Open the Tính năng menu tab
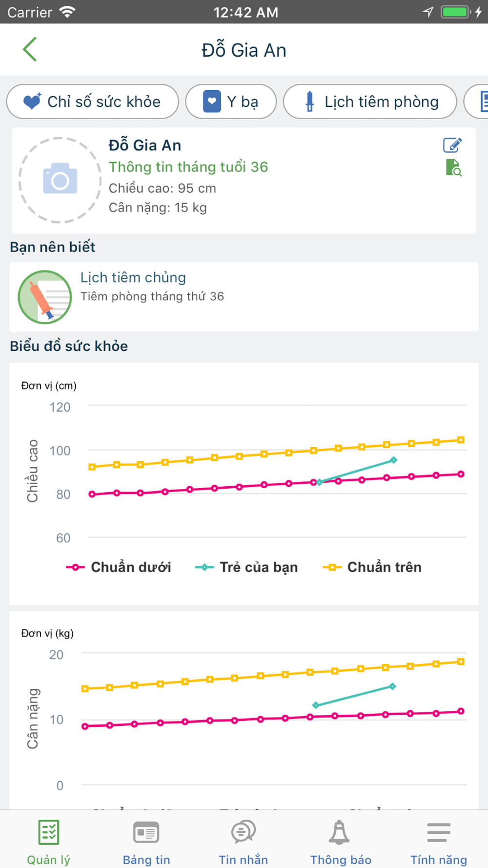The height and width of the screenshot is (868, 488). (439, 841)
